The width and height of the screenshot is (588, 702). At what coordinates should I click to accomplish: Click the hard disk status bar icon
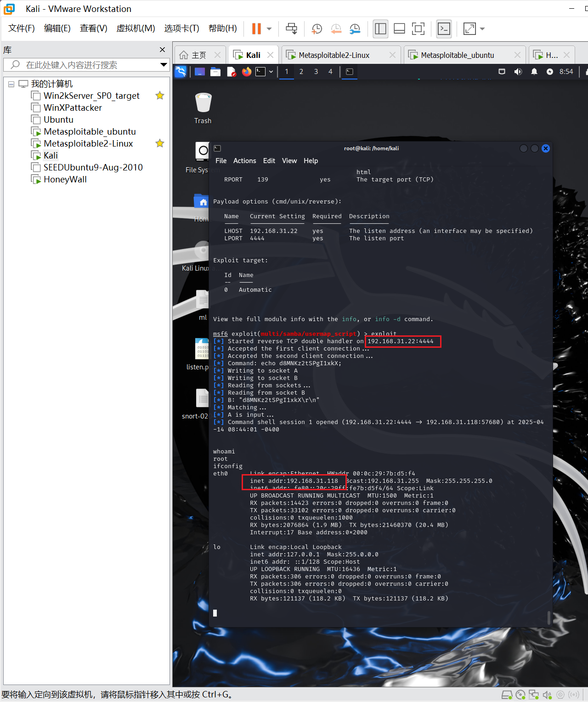(507, 695)
